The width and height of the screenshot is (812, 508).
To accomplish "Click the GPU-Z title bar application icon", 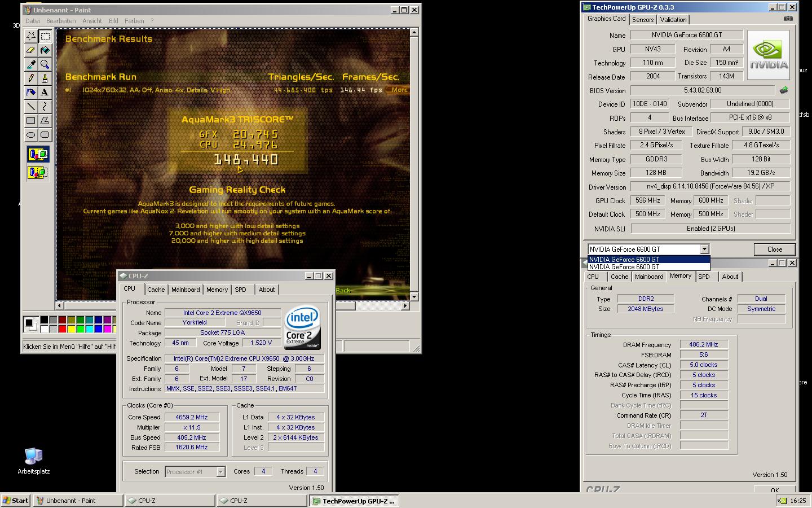I will 587,7.
